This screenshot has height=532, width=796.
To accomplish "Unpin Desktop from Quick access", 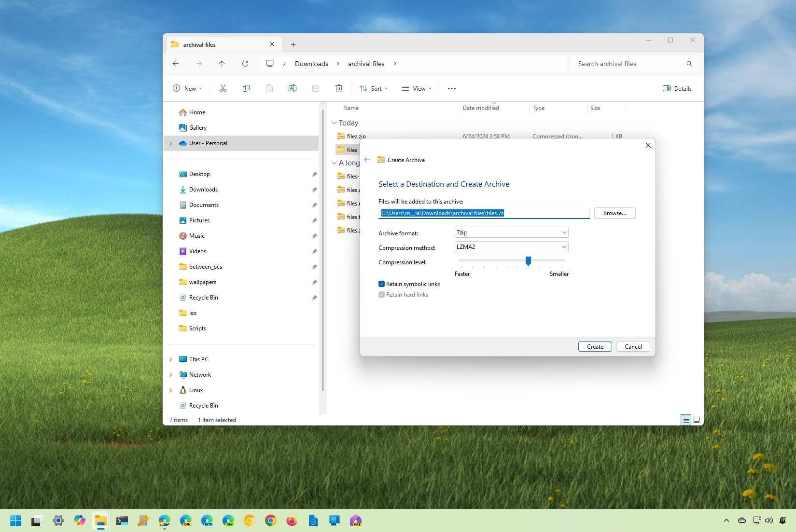I will (x=314, y=174).
